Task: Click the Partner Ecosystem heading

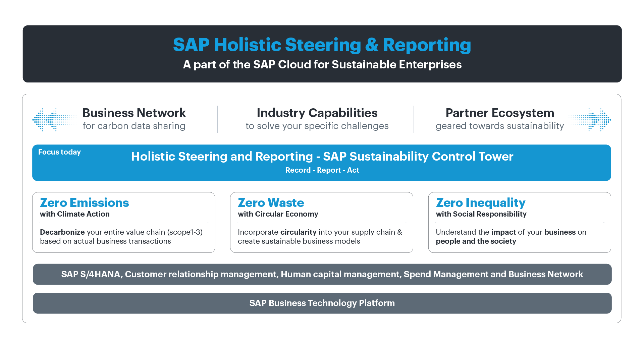Action: tap(500, 113)
